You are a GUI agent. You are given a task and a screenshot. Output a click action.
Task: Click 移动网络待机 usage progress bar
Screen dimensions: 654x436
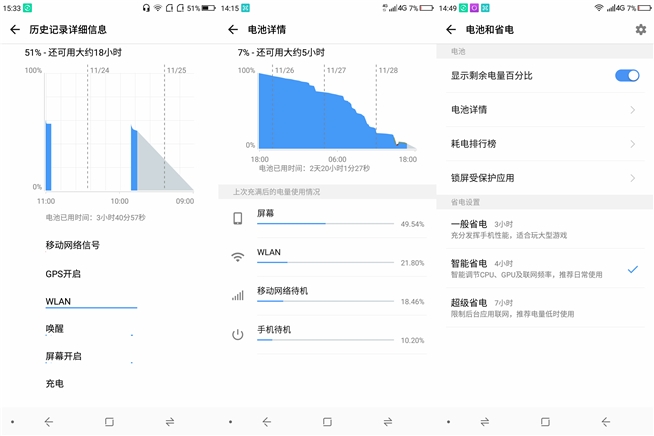pos(325,301)
